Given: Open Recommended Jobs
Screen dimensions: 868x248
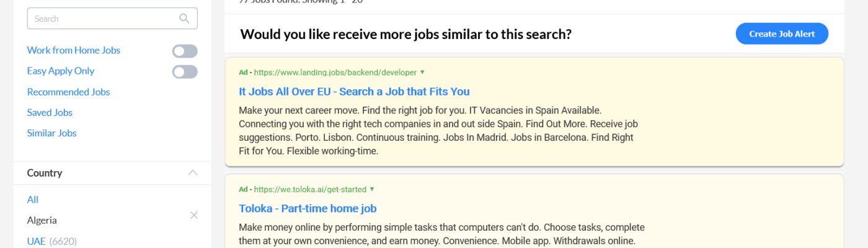Looking at the screenshot, I should [68, 92].
